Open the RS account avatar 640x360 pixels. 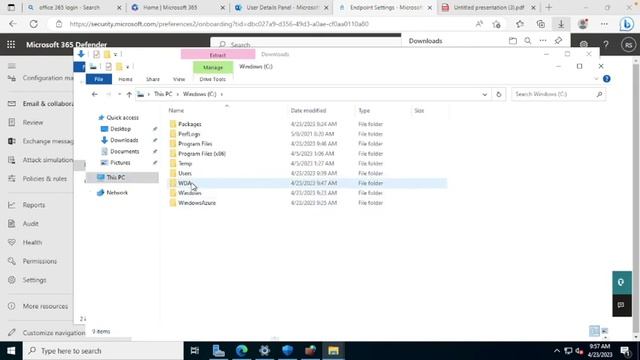pos(629,45)
